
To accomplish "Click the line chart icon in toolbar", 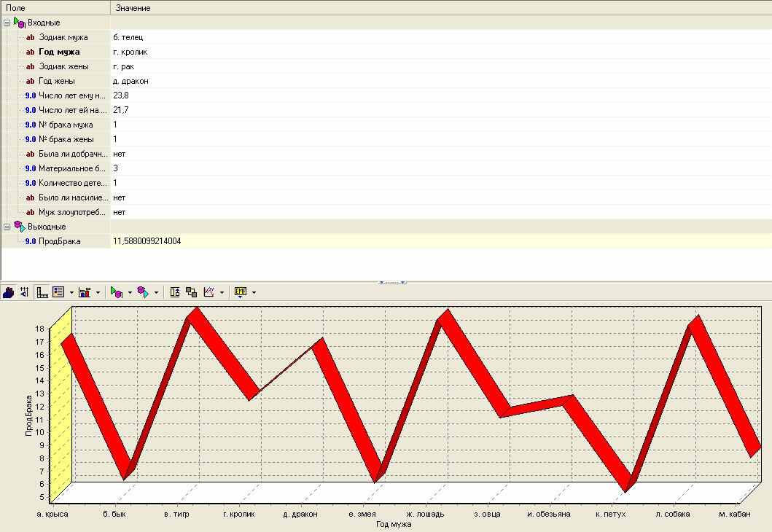I will coord(208,292).
